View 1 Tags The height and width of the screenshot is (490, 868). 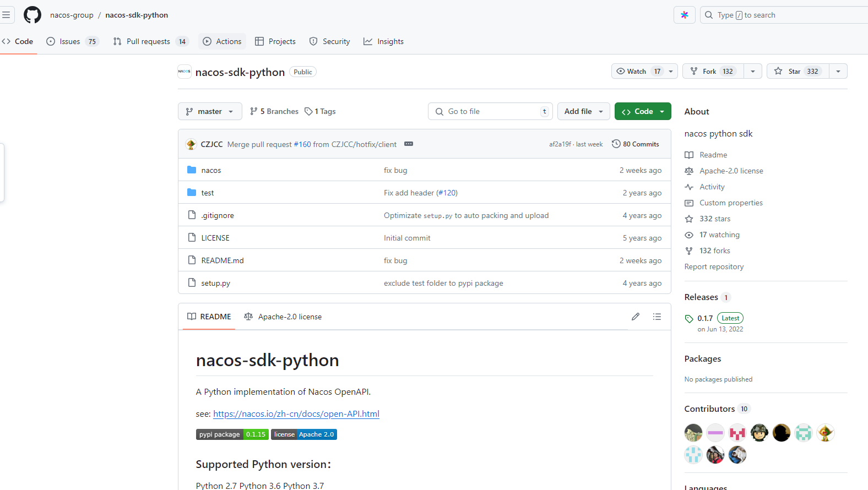(x=320, y=111)
